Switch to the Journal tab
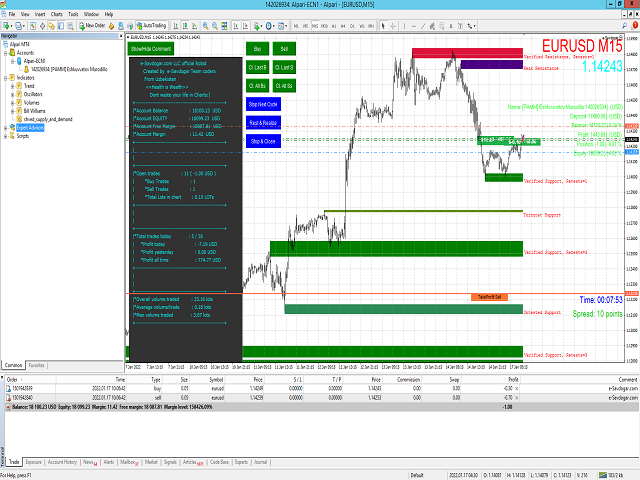This screenshot has width=640, height=480. [260, 462]
